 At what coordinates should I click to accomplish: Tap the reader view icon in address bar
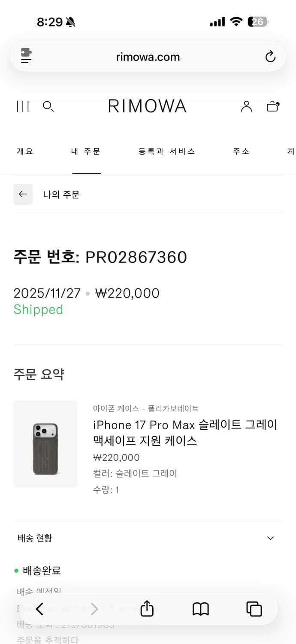[27, 56]
